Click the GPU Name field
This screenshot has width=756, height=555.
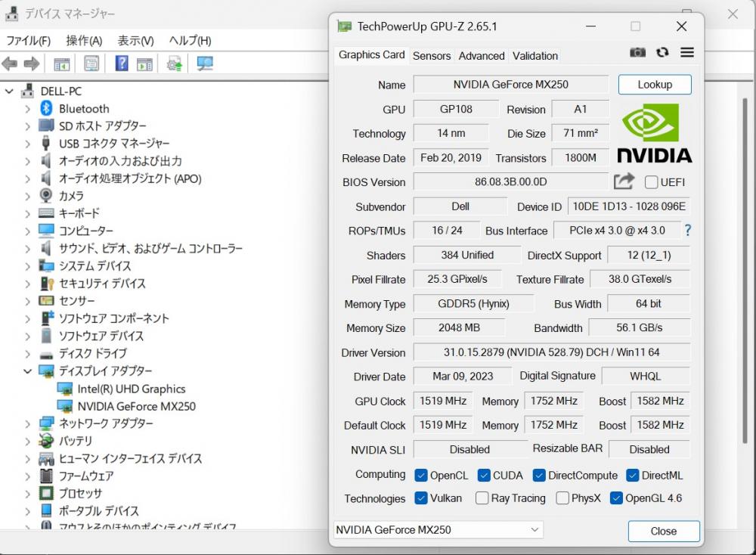510,85
